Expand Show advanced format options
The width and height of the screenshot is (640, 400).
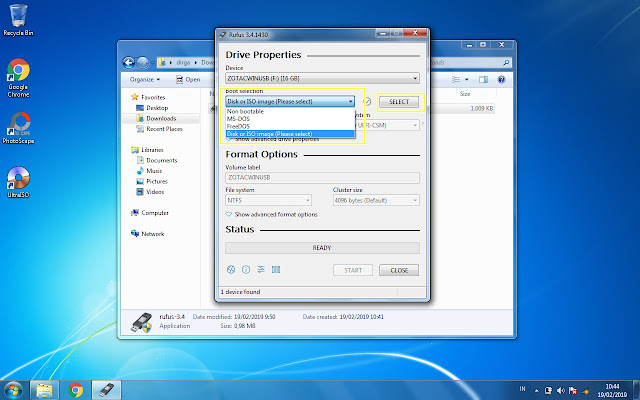tap(271, 214)
